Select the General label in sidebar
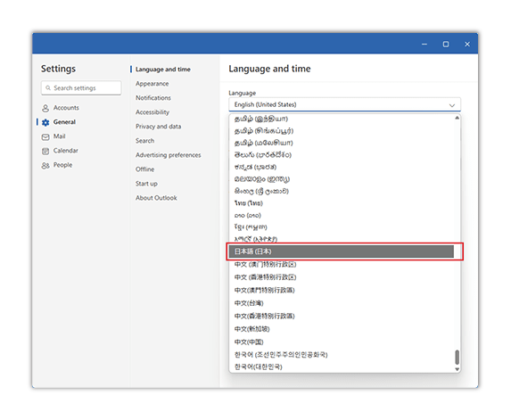This screenshot has width=511, height=420. click(x=64, y=122)
